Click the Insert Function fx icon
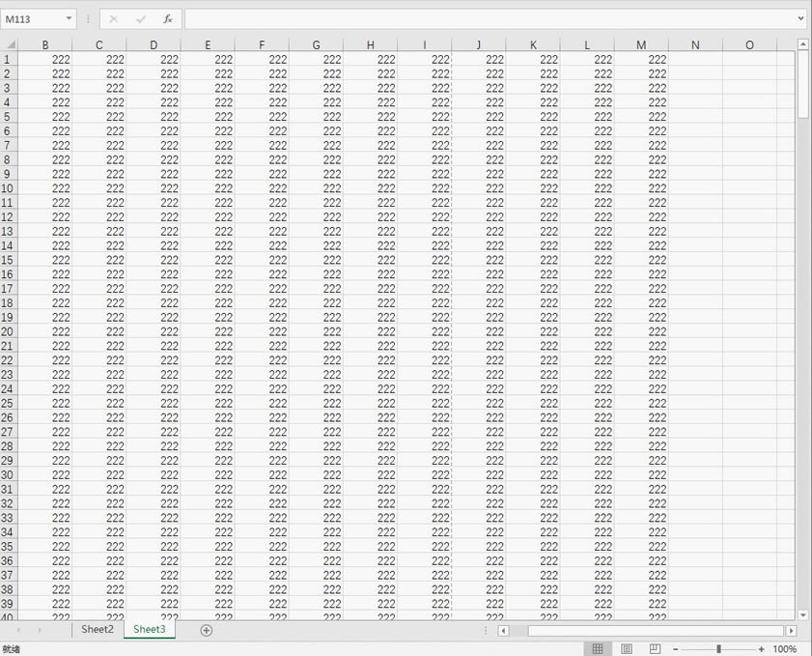This screenshot has height=656, width=812. click(168, 19)
